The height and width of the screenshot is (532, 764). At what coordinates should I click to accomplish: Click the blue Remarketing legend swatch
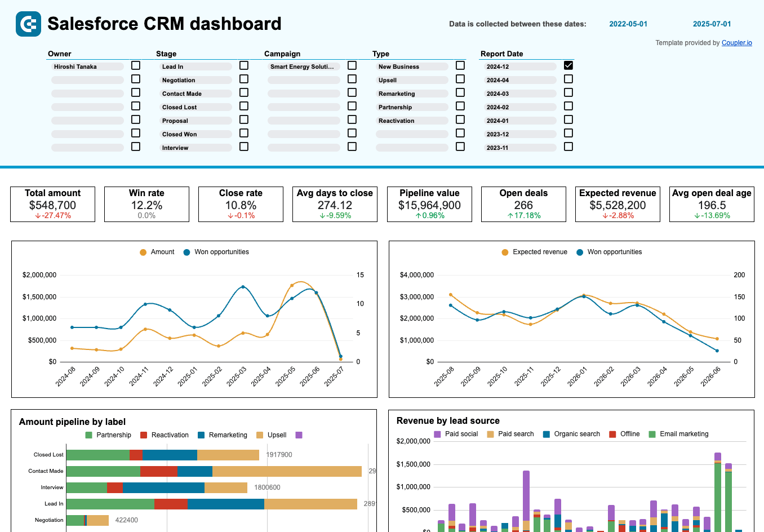[x=201, y=435]
